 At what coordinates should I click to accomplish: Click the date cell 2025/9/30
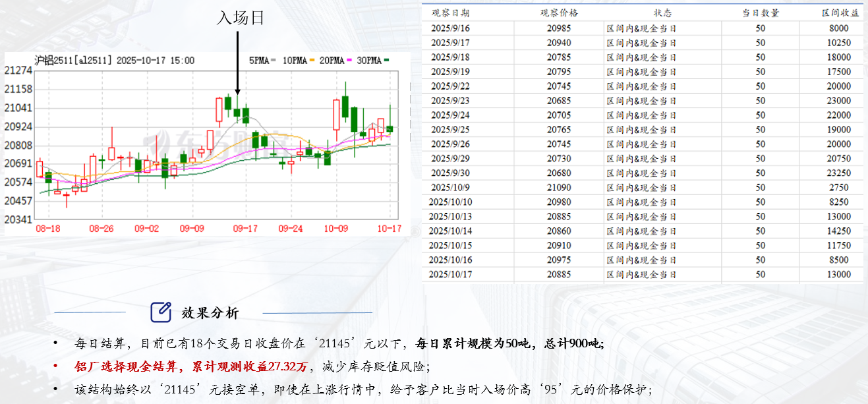451,173
